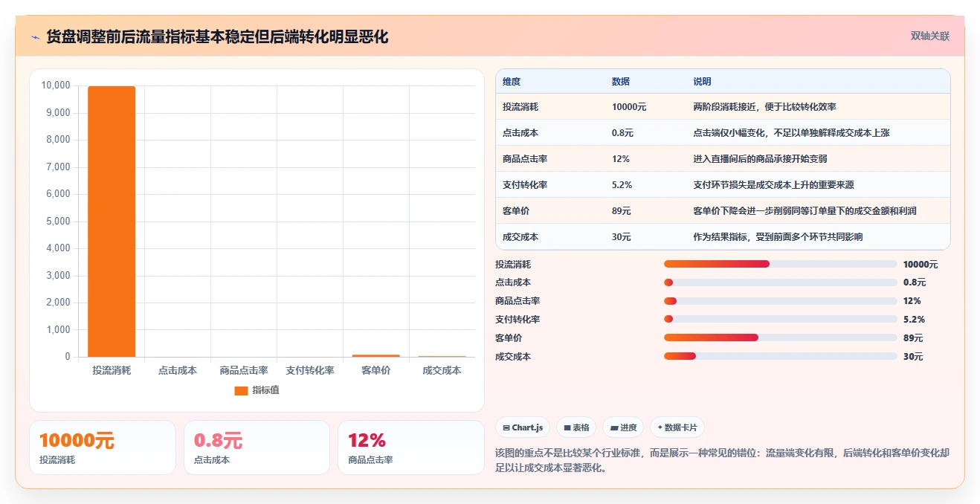
Task: Select the tall 投流消耗 bar in chart
Action: [x=112, y=222]
